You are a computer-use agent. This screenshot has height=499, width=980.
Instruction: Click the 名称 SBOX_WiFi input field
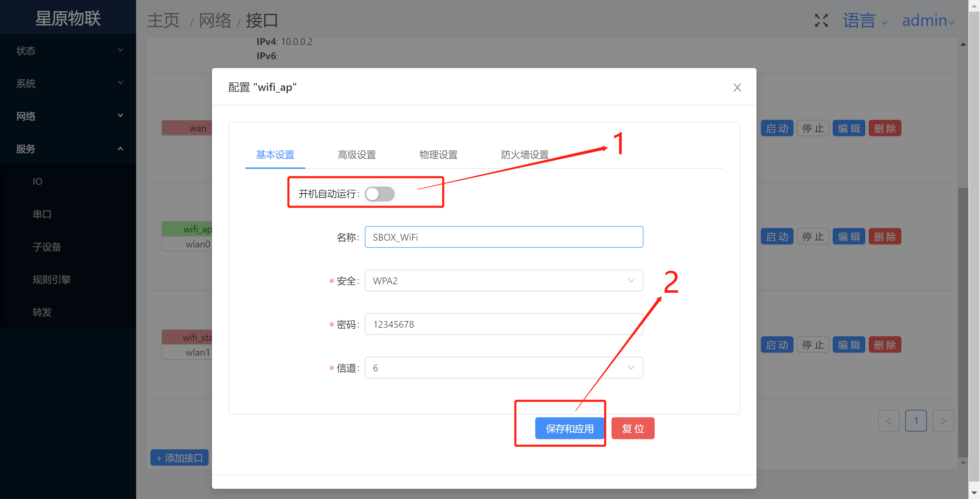coord(503,237)
